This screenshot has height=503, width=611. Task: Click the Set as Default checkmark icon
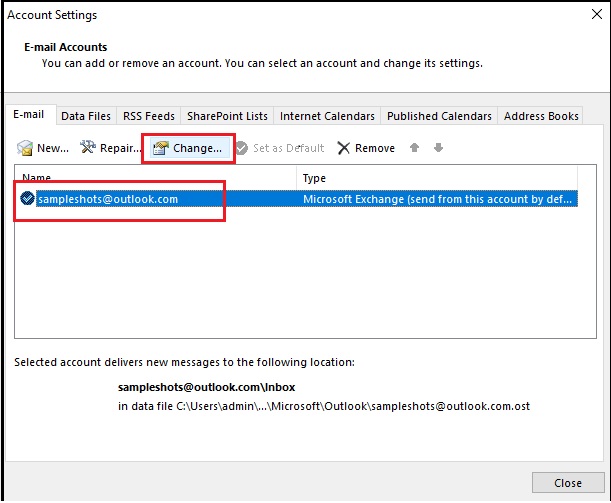242,148
